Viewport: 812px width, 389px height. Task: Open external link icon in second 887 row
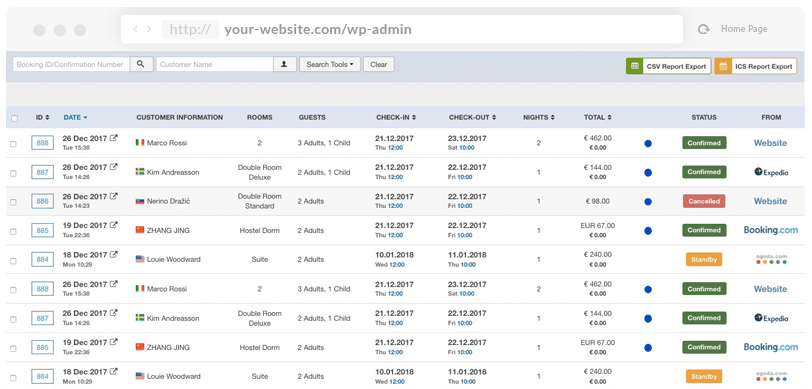tap(114, 313)
